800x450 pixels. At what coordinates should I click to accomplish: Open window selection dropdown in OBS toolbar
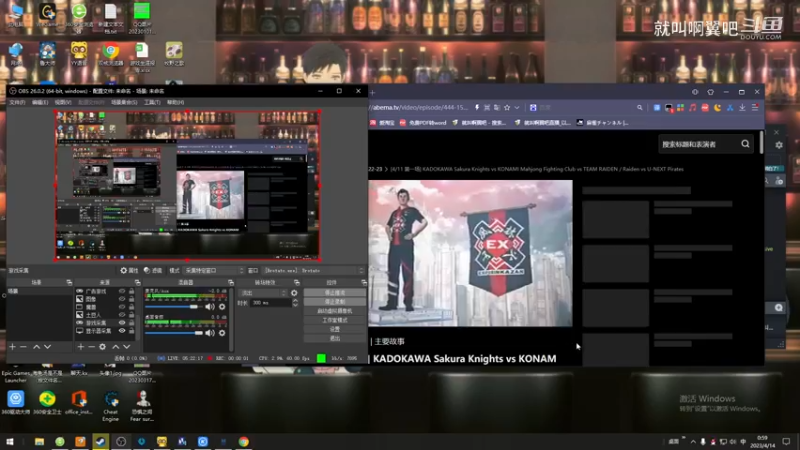pyautogui.click(x=314, y=270)
